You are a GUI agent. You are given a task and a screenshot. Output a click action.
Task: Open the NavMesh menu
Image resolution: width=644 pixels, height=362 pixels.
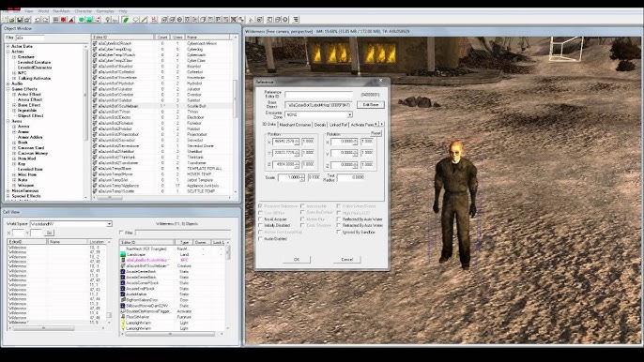pyautogui.click(x=61, y=11)
